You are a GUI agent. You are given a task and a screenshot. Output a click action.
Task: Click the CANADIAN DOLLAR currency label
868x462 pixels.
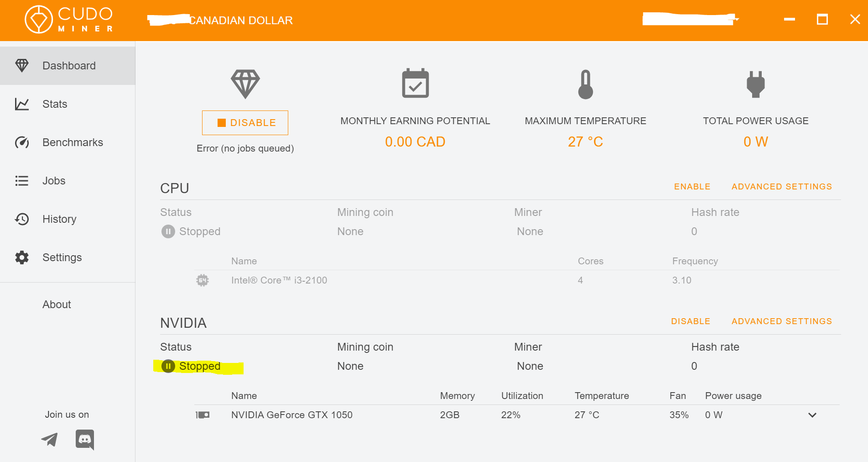pyautogui.click(x=241, y=21)
